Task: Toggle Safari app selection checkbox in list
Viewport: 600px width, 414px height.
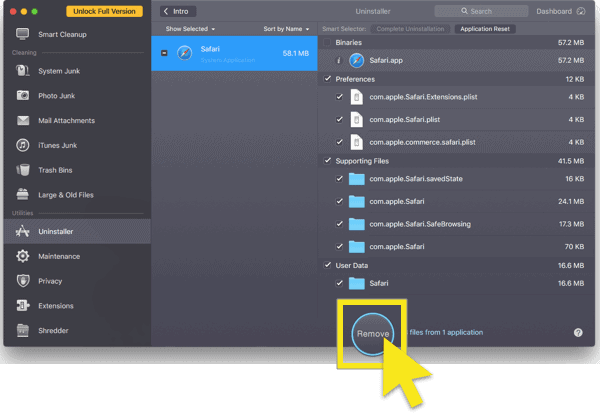Action: [164, 53]
